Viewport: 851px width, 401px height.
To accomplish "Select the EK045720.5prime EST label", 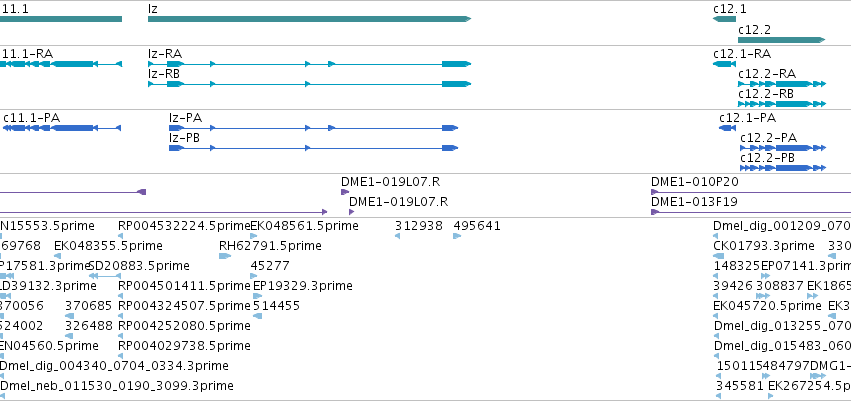I will point(767,305).
